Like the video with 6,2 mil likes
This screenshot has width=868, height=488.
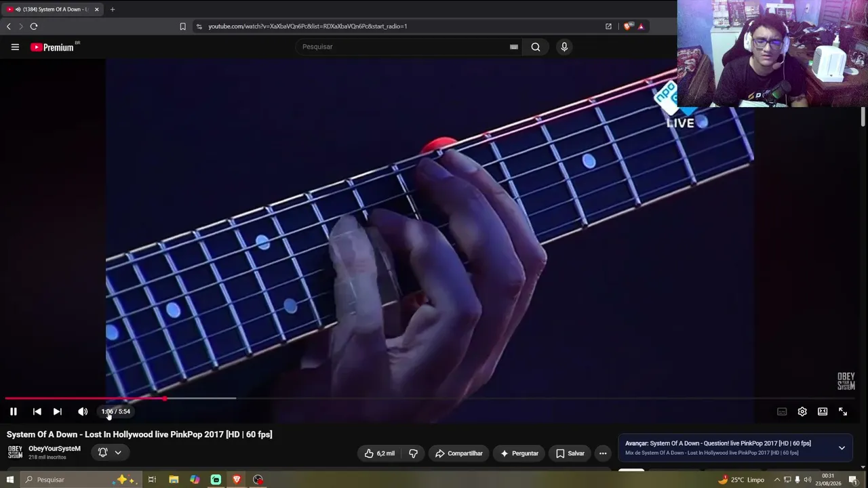pyautogui.click(x=380, y=453)
